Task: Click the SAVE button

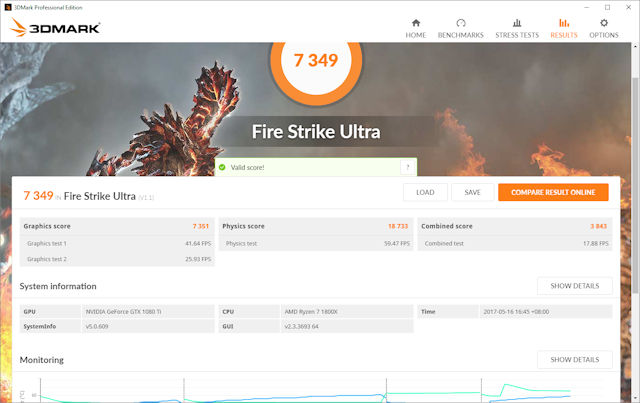Action: 472,192
